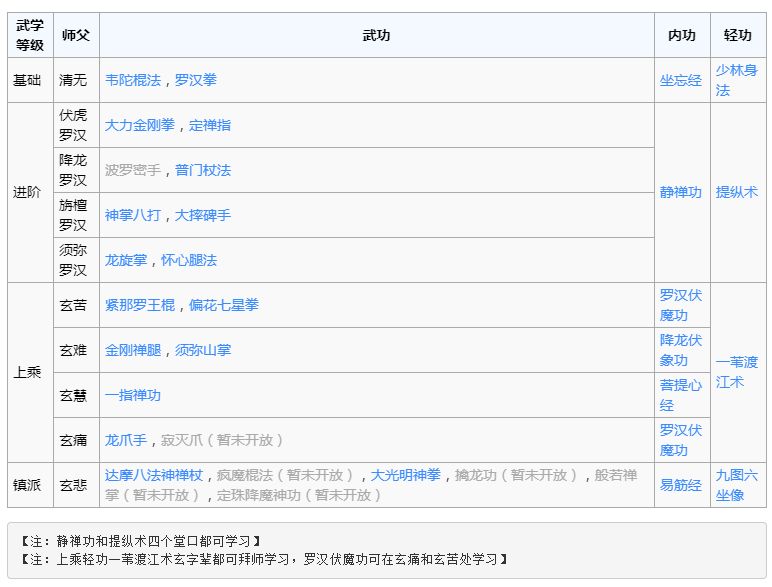Click the 武功 column header cell
Image resolution: width=772 pixels, height=587 pixels.
376,35
